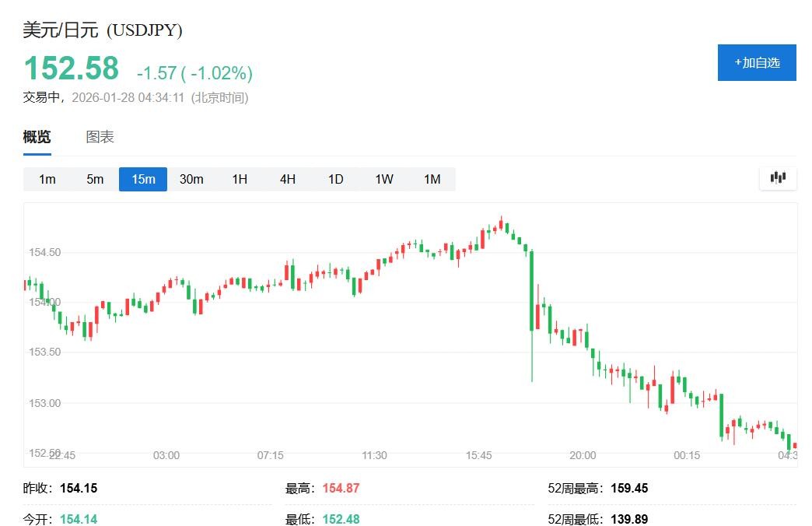Switch chart to 4H interval
The width and height of the screenshot is (812, 526).
click(288, 179)
